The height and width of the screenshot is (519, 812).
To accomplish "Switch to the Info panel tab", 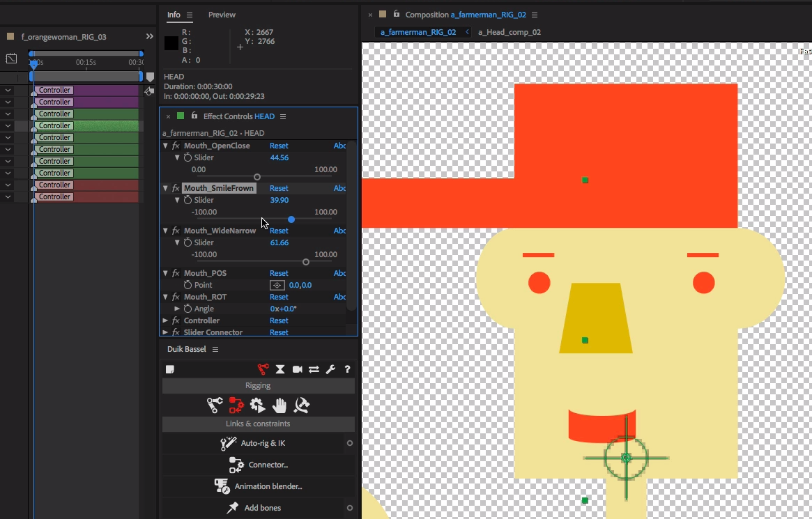I will [x=174, y=15].
